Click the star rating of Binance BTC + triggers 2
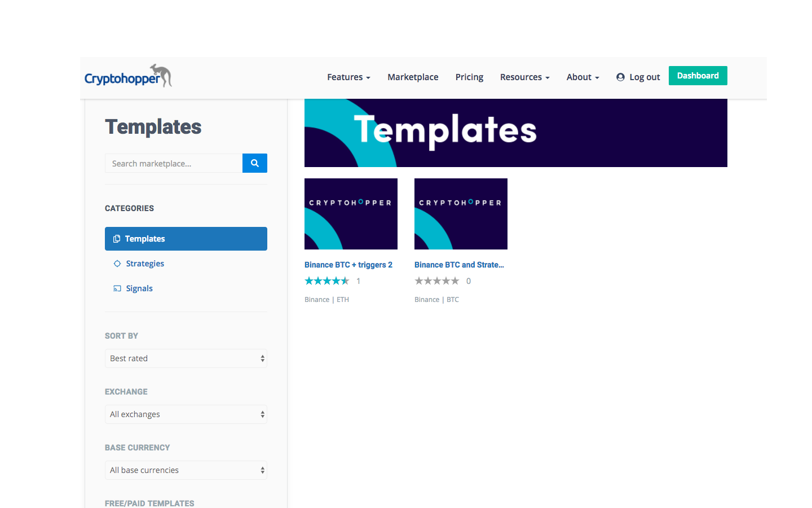 pyautogui.click(x=327, y=281)
